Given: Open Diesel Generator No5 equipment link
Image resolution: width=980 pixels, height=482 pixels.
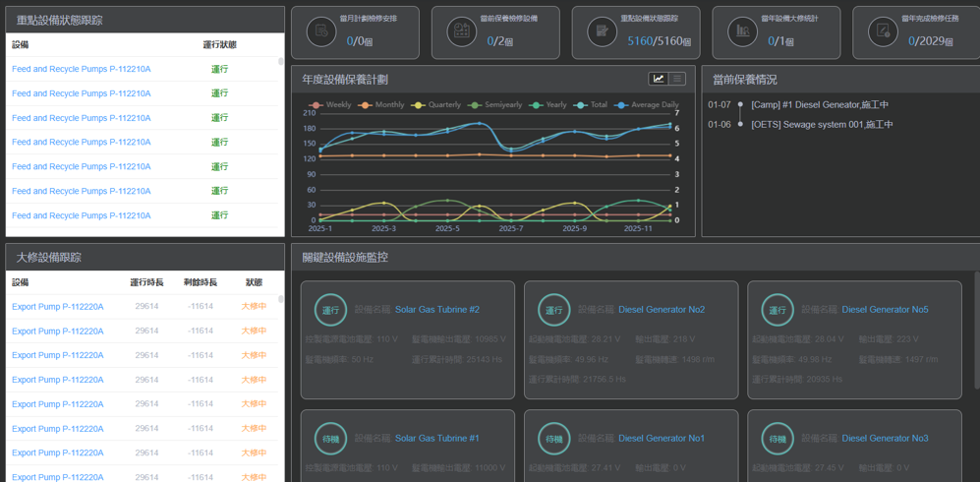Looking at the screenshot, I should (885, 310).
